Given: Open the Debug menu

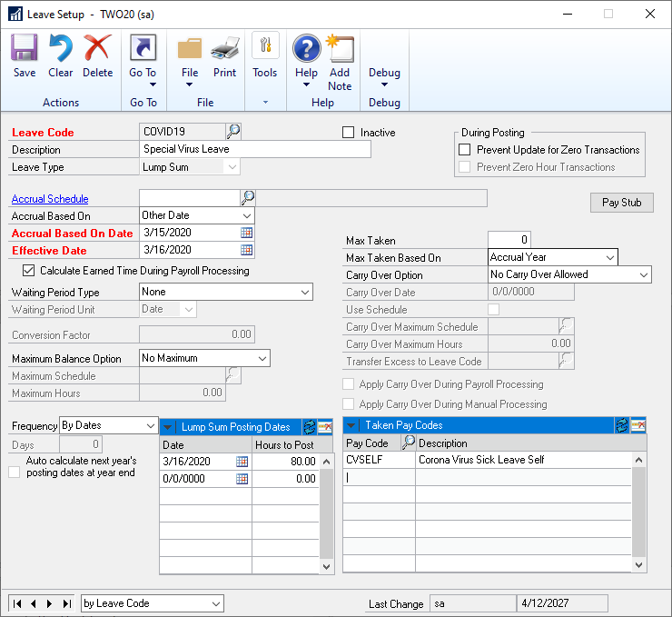Looking at the screenshot, I should 384,76.
